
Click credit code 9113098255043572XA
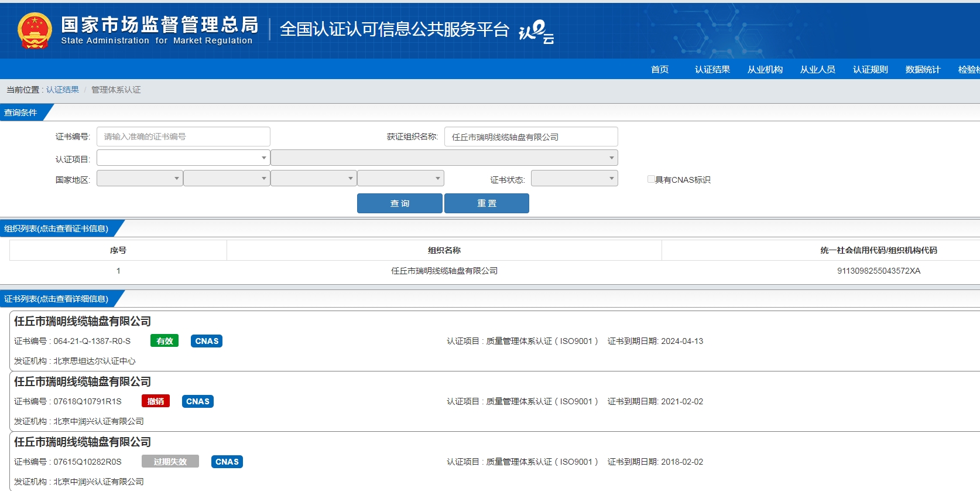coord(879,271)
